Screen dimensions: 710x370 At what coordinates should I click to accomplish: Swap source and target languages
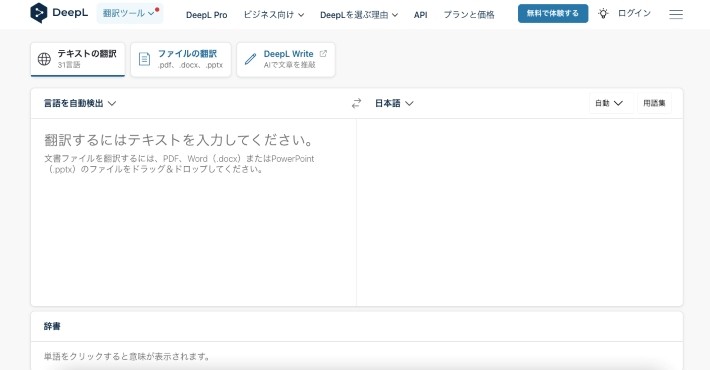point(356,103)
